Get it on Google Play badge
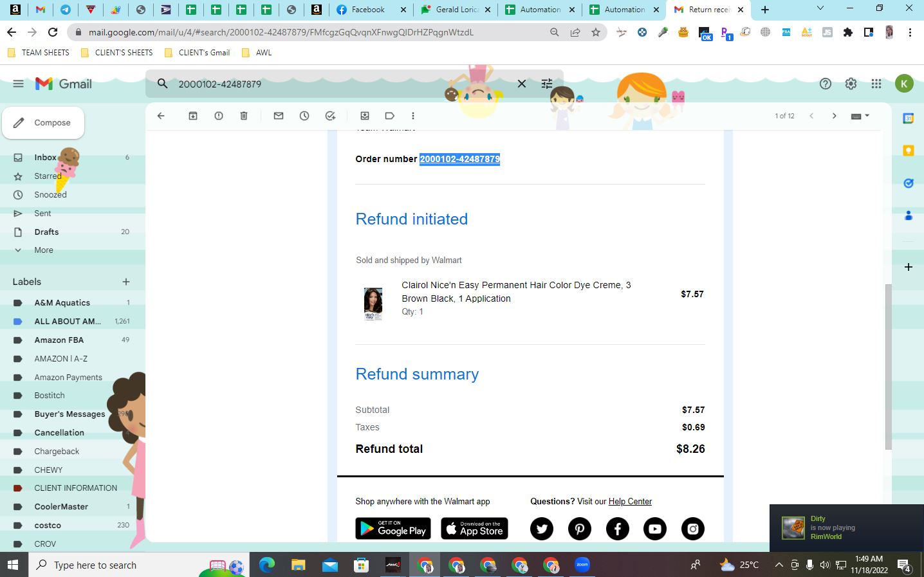Image resolution: width=924 pixels, height=577 pixels. [393, 529]
